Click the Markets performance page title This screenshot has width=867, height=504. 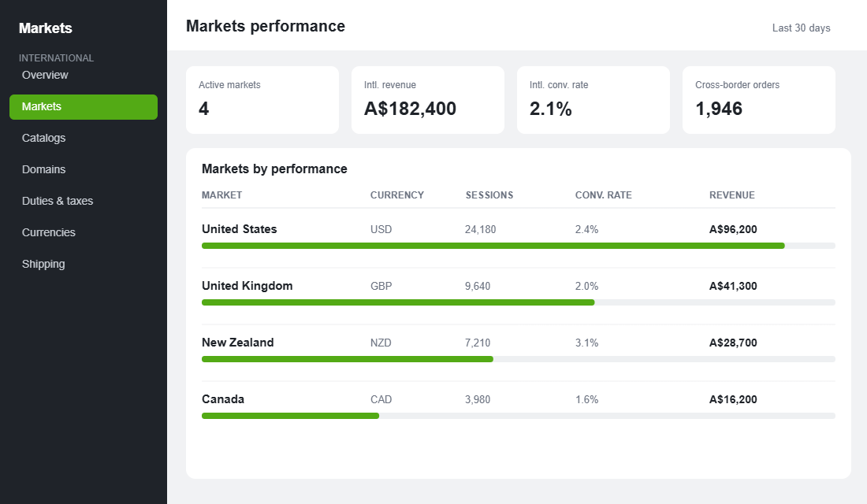click(266, 26)
